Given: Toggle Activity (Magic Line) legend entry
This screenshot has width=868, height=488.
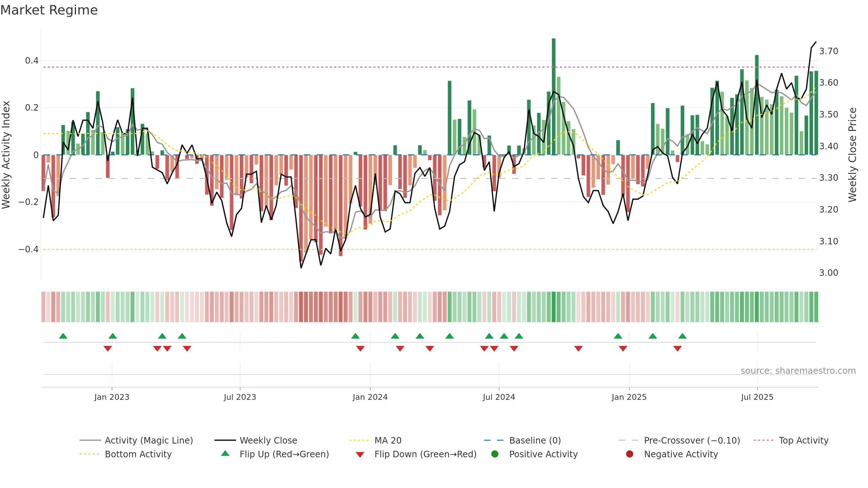Looking at the screenshot, I should coord(136,440).
